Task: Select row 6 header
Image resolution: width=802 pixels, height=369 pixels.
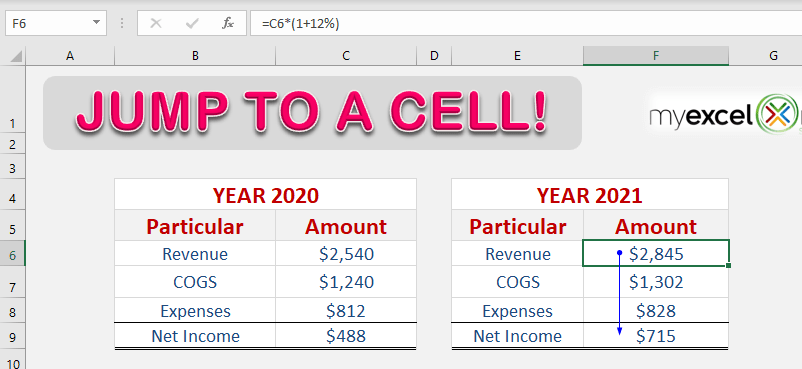Action: [13, 254]
